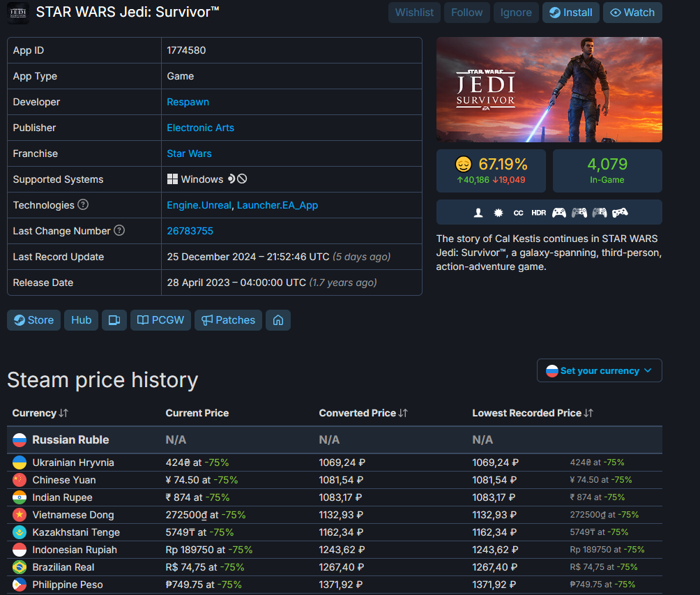
Task: Click the CC captions icon
Action: pos(518,213)
